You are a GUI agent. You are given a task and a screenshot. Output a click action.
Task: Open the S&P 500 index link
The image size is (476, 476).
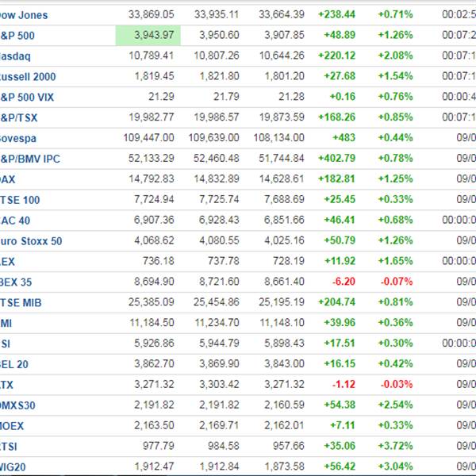pos(17,36)
